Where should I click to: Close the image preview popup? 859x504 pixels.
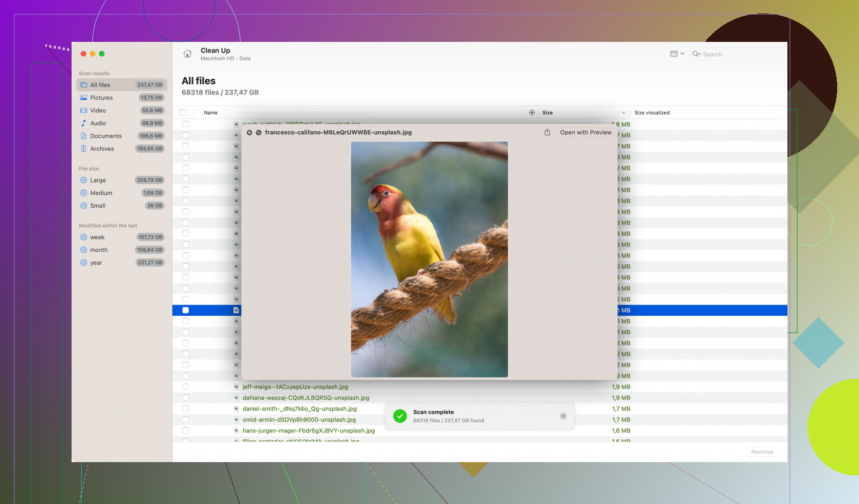click(249, 132)
